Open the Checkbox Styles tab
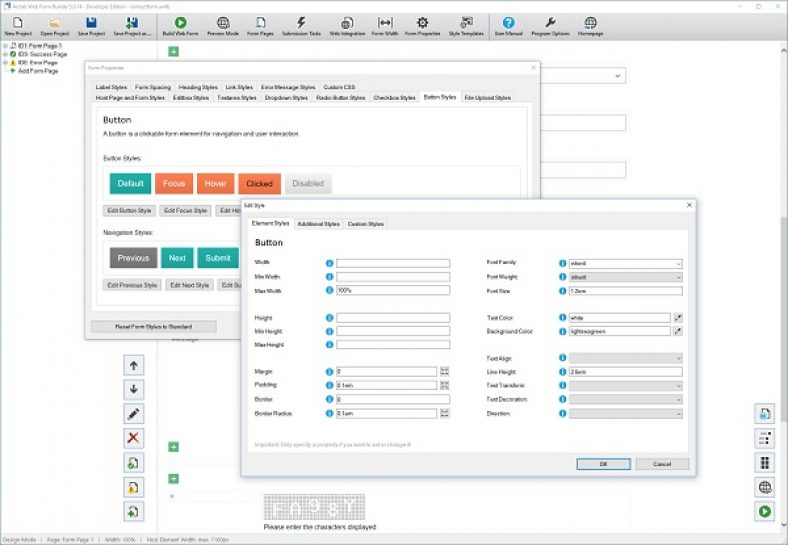The width and height of the screenshot is (788, 545). [395, 98]
